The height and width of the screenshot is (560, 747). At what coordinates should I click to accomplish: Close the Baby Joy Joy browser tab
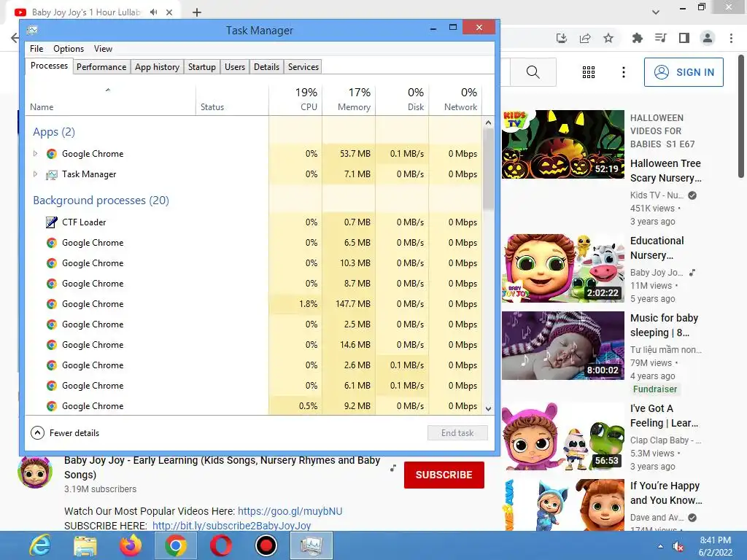[x=169, y=12]
